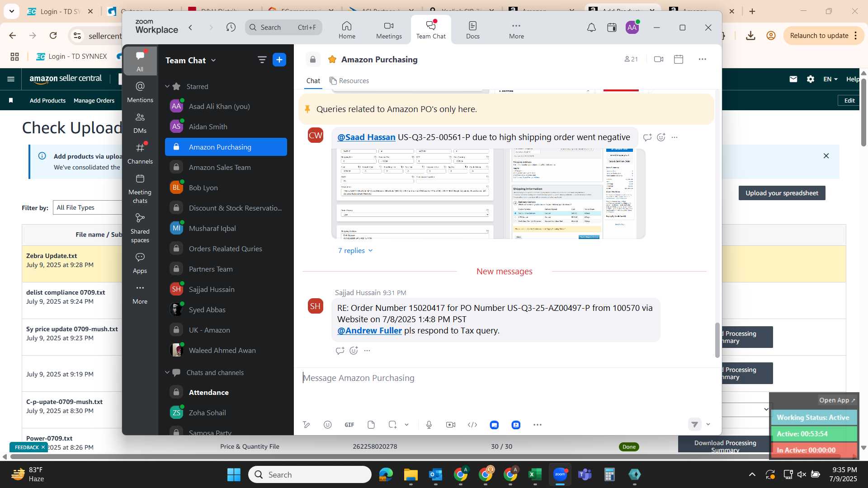Open More menu in Zoom top bar
868x488 pixels.
pyautogui.click(x=516, y=30)
